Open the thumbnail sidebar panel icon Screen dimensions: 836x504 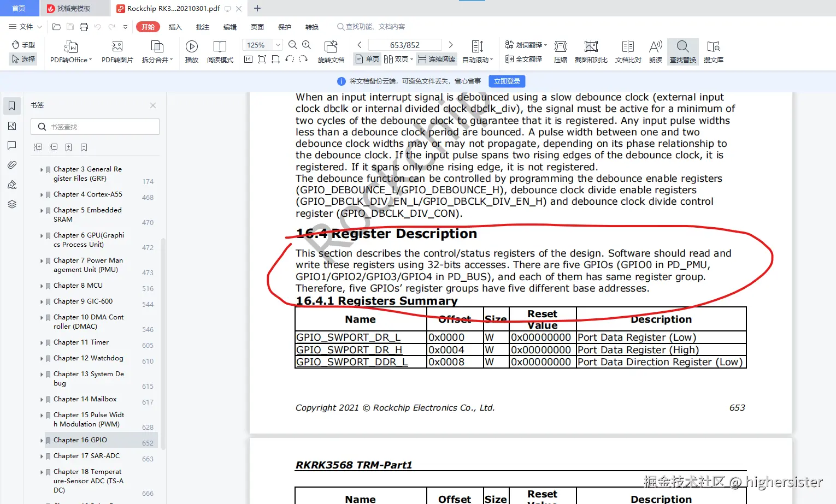12,126
